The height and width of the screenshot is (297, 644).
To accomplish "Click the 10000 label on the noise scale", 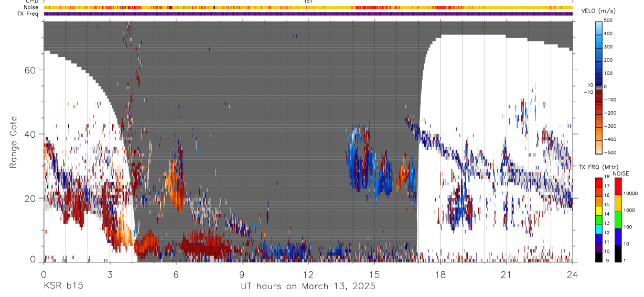I will pos(631,194).
